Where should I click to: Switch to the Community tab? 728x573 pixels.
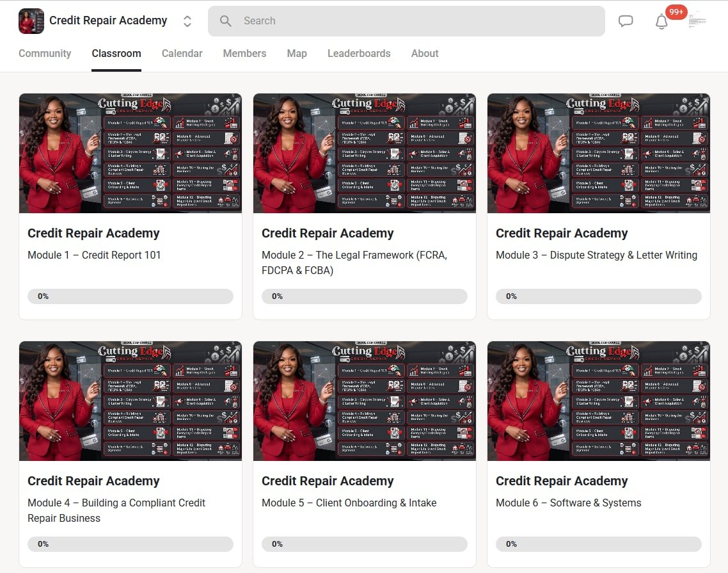pyautogui.click(x=45, y=53)
